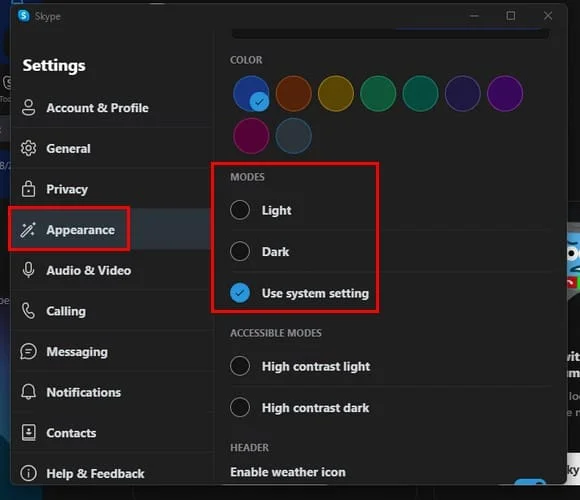Click the Help & Feedback info icon
580x500 pixels.
click(28, 473)
